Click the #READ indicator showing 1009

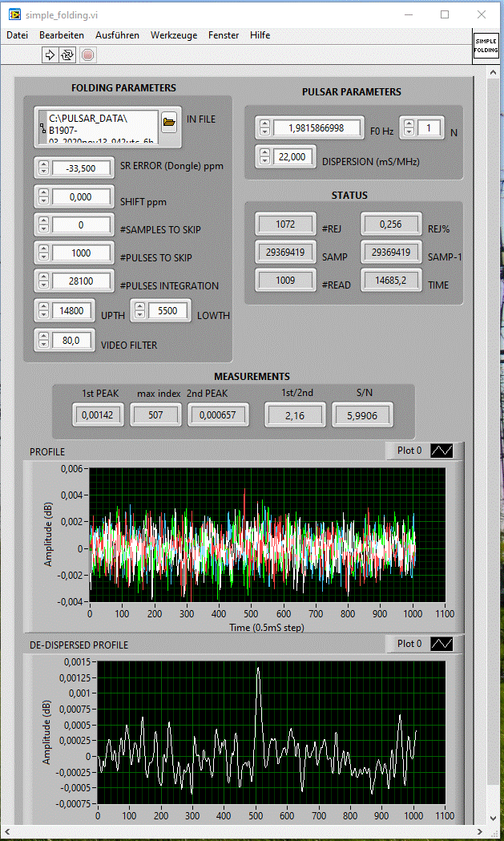click(285, 280)
